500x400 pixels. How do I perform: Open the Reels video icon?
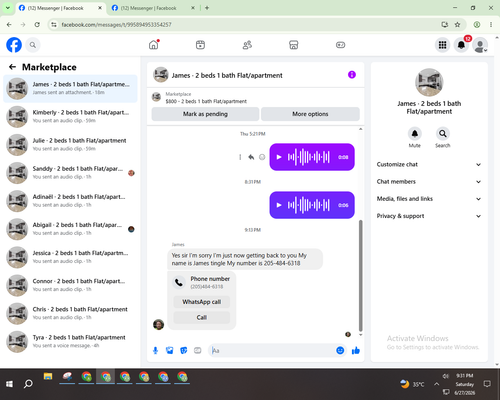click(200, 45)
